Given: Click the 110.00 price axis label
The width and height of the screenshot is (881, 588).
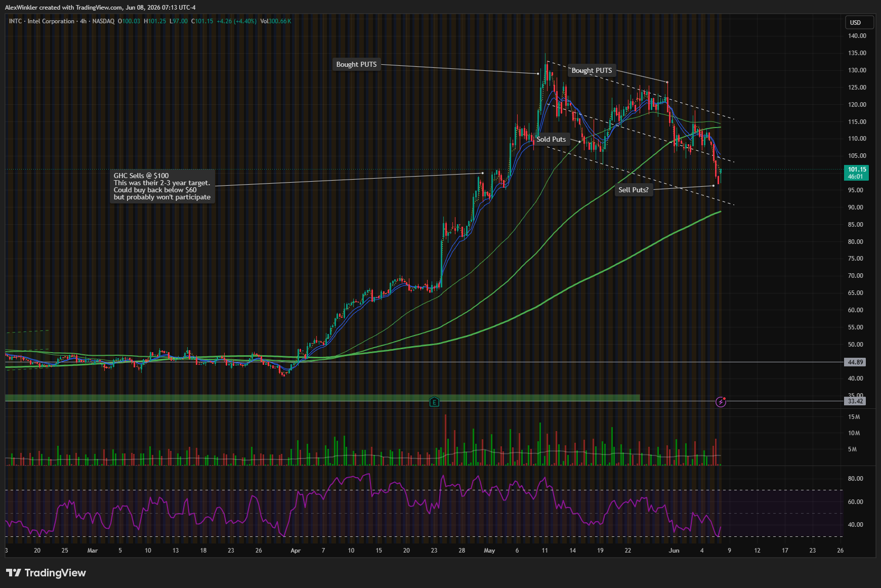Looking at the screenshot, I should 857,139.
